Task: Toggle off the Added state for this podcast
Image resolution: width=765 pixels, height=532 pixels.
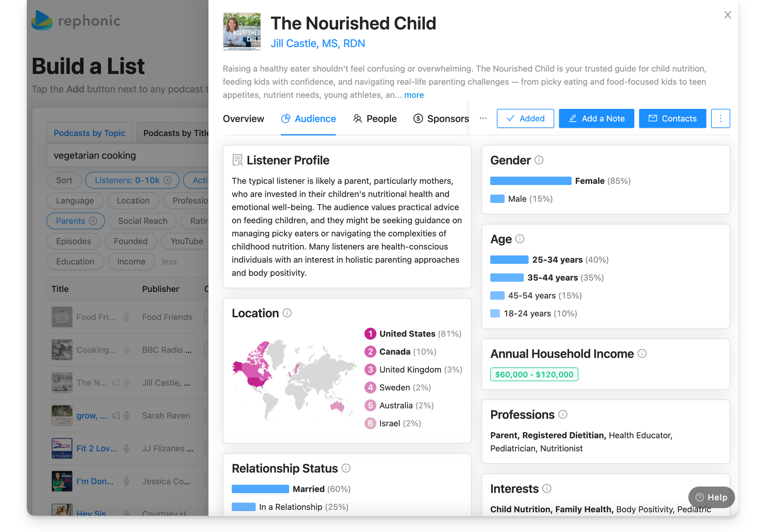Action: coord(525,118)
